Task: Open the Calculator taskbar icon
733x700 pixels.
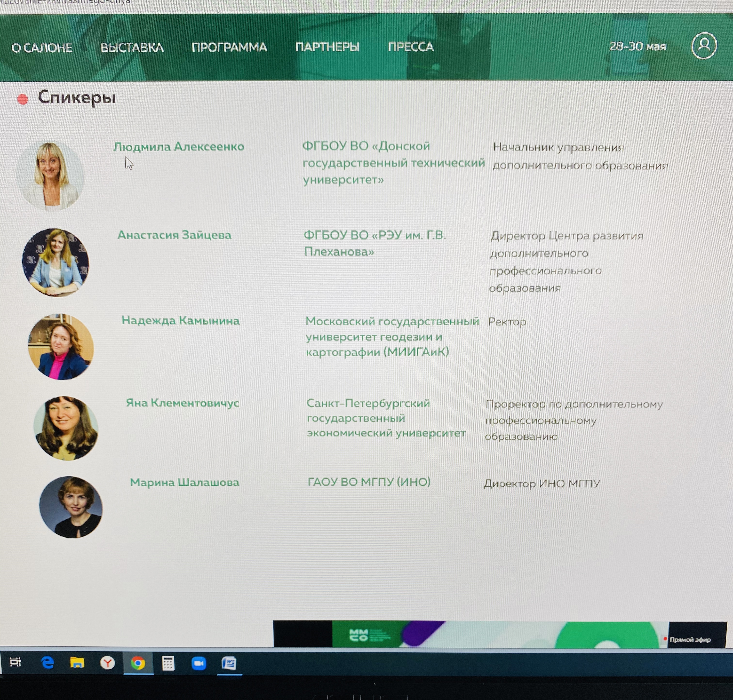Action: point(168,663)
